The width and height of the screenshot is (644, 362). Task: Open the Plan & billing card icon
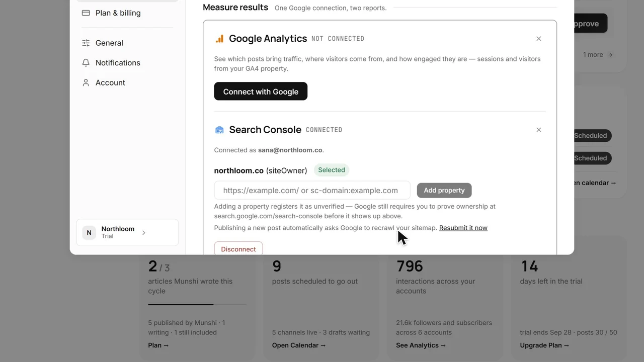[86, 13]
